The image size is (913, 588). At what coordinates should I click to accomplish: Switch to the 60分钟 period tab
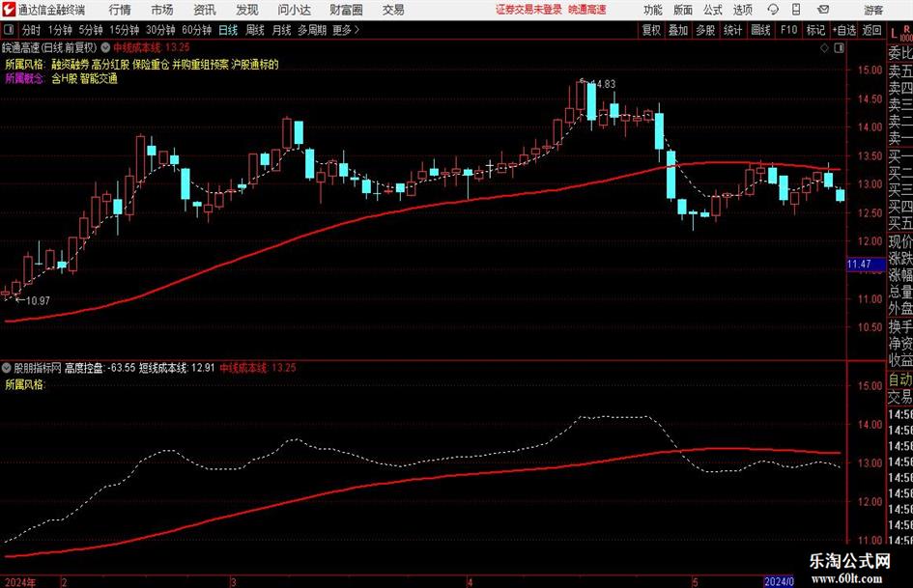click(197, 30)
